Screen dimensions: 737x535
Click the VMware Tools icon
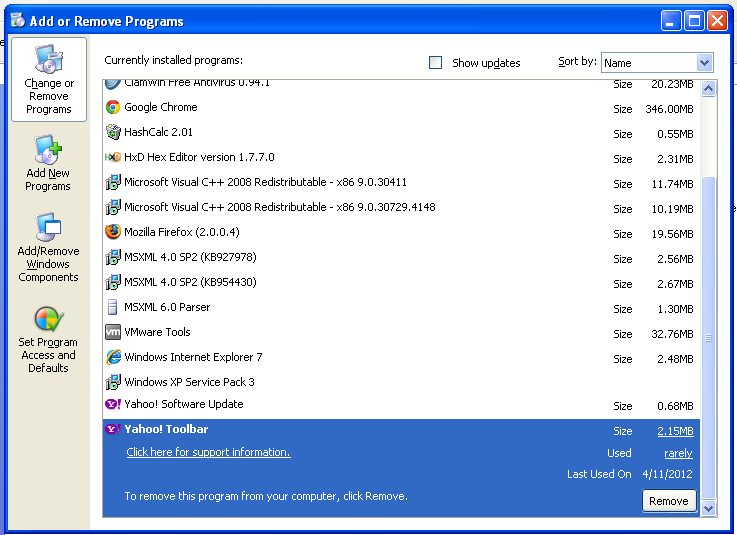pos(113,332)
